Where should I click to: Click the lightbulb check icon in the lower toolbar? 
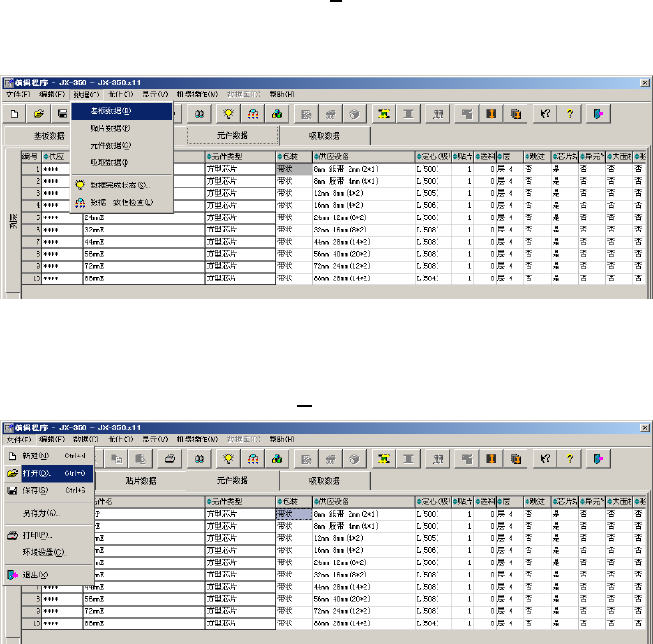[x=226, y=457]
